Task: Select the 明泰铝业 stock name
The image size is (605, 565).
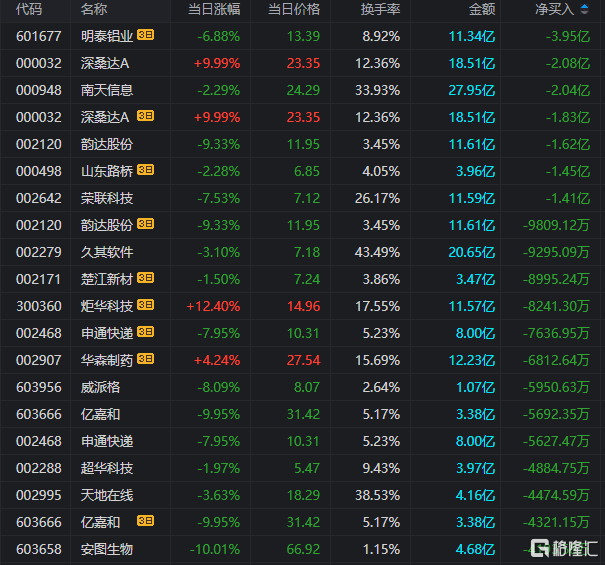Action: 107,36
